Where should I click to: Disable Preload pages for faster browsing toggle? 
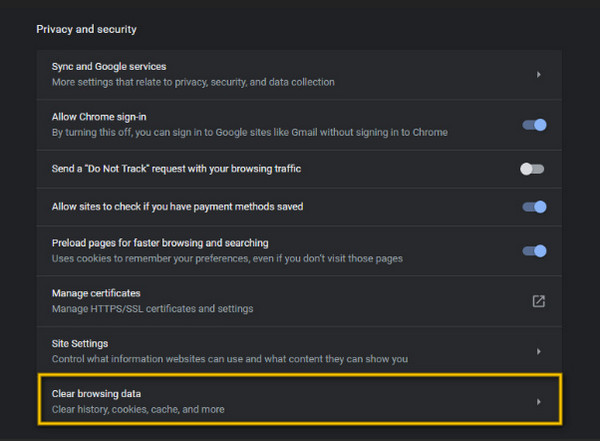(534, 251)
